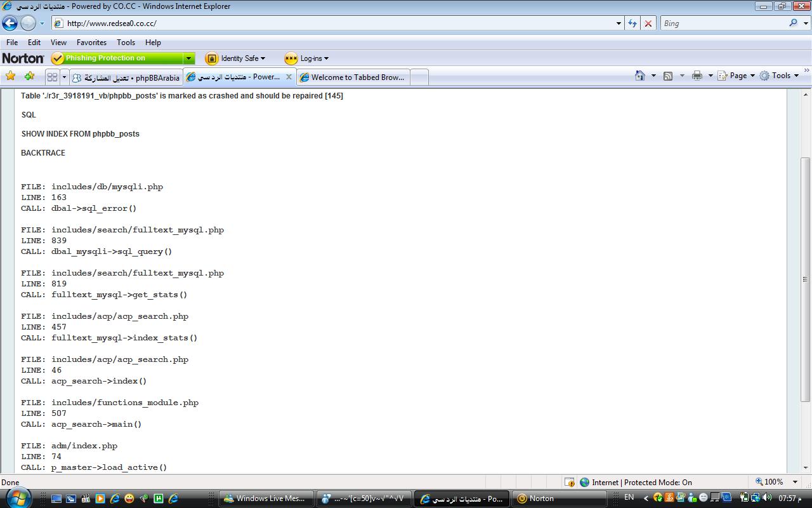This screenshot has width=812, height=508.
Task: Open Quick Tabs view button
Action: pos(53,77)
